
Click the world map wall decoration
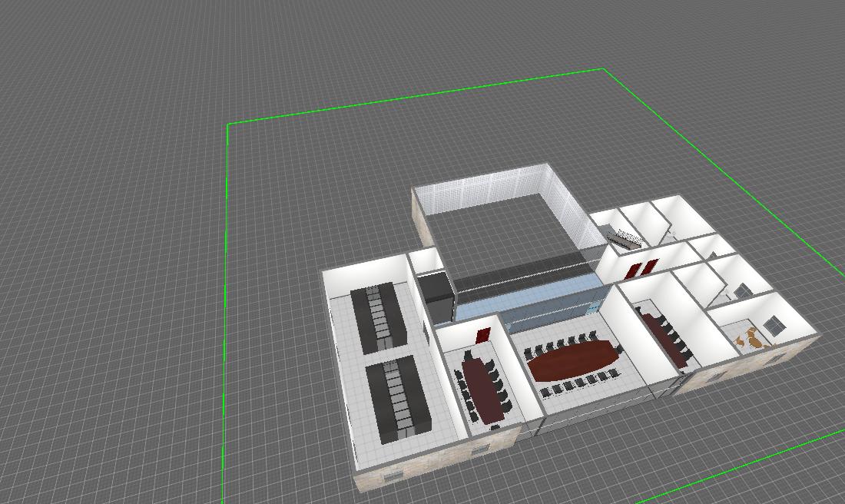point(749,338)
